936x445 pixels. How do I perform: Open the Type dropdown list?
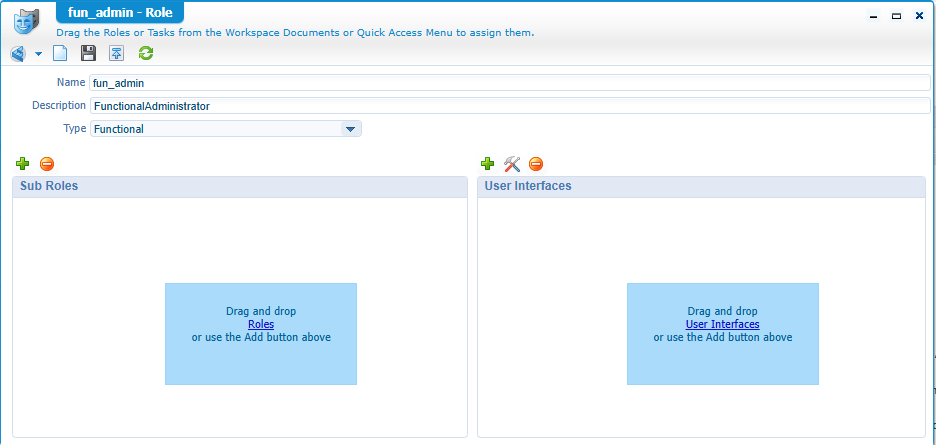point(350,129)
